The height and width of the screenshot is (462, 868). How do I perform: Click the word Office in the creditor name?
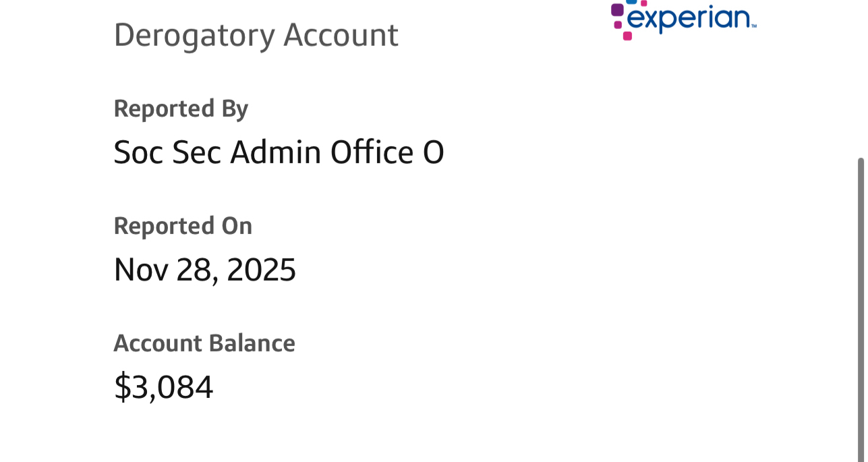click(x=371, y=152)
